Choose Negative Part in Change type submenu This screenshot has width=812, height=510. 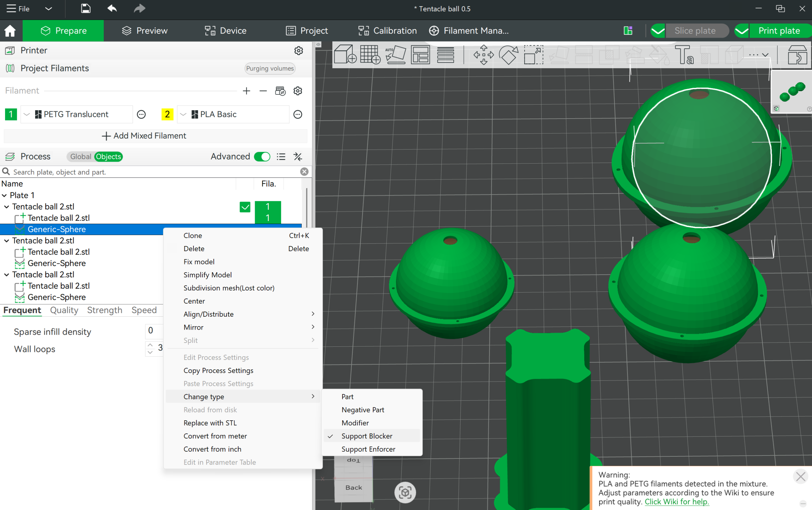[363, 410]
